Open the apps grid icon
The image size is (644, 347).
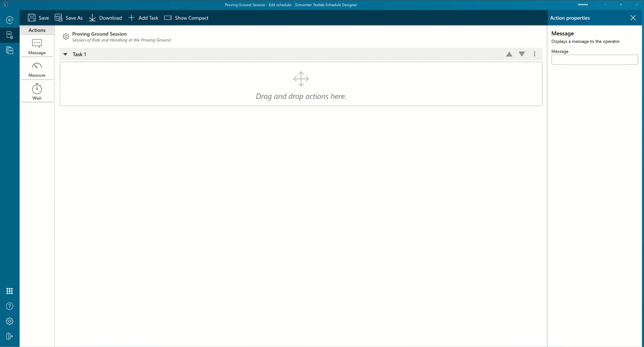[10, 291]
